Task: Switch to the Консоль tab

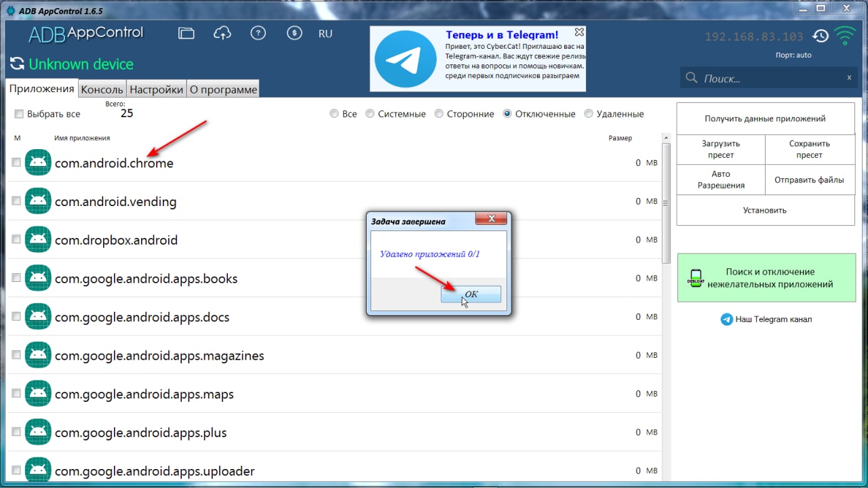Action: [102, 89]
